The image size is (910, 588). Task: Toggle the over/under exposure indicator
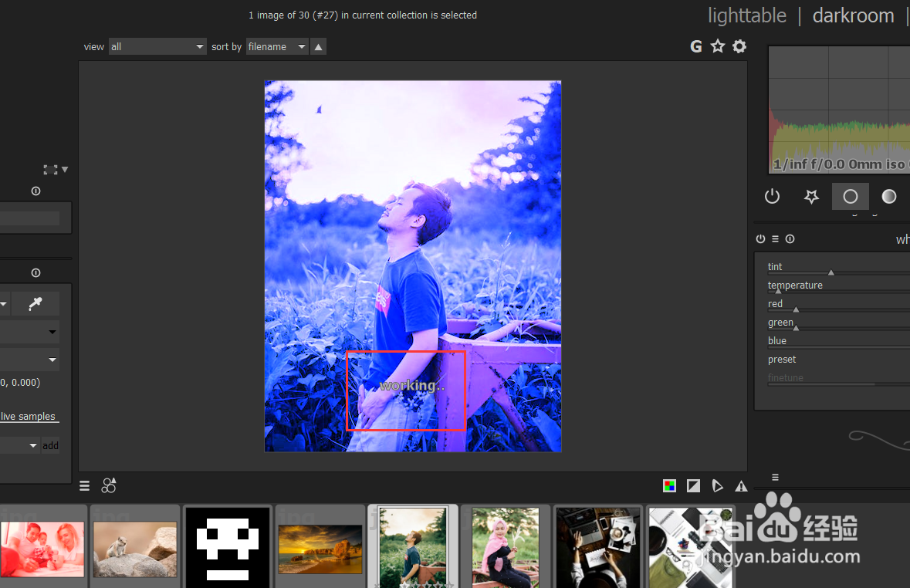click(x=694, y=486)
